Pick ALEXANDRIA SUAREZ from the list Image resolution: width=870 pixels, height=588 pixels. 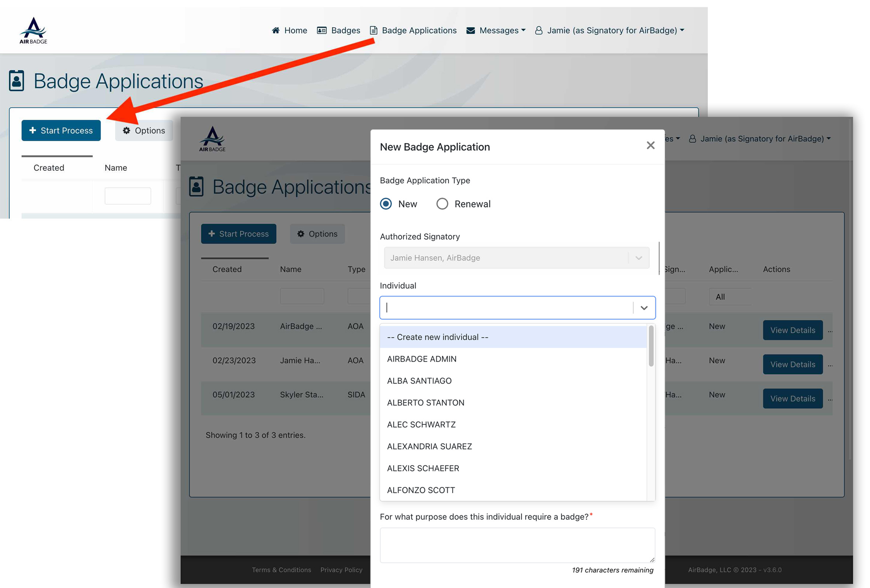pos(429,446)
